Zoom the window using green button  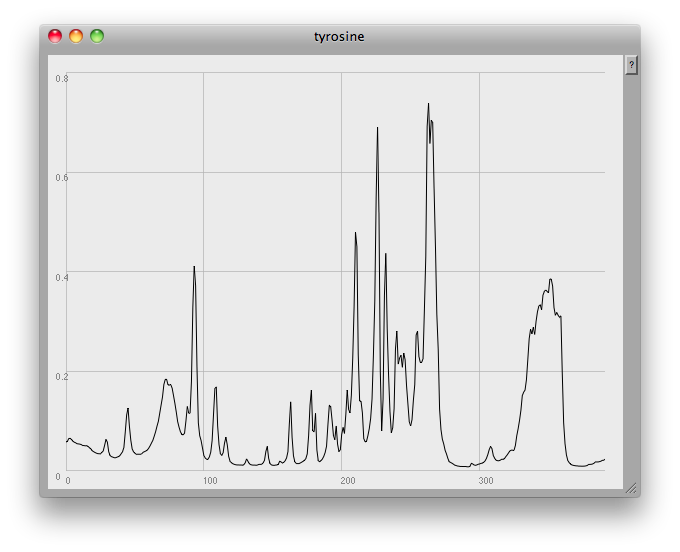coord(97,37)
